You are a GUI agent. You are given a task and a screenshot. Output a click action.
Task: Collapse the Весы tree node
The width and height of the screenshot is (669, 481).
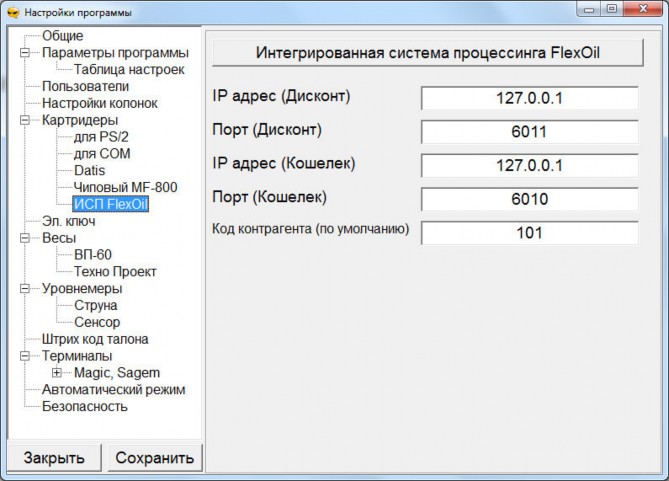pyautogui.click(x=25, y=238)
